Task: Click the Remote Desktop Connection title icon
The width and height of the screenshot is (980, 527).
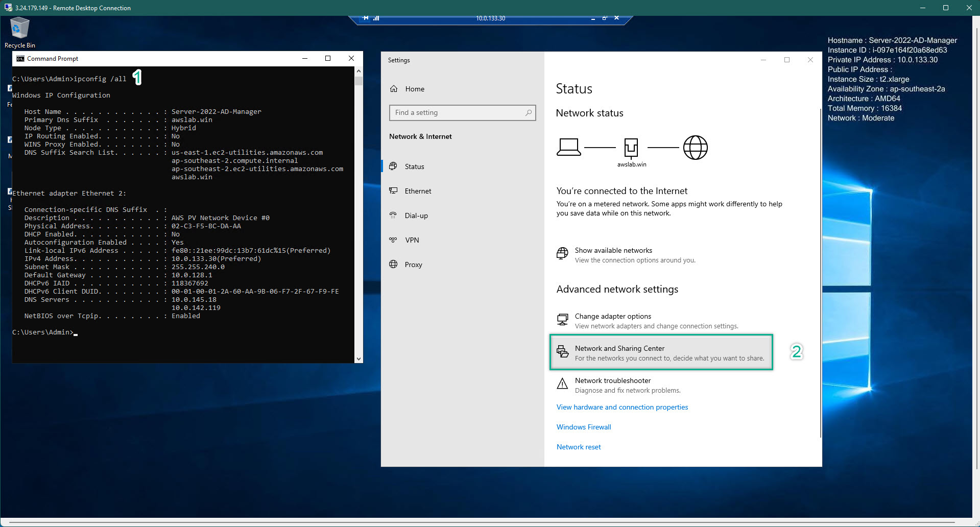Action: (x=8, y=8)
